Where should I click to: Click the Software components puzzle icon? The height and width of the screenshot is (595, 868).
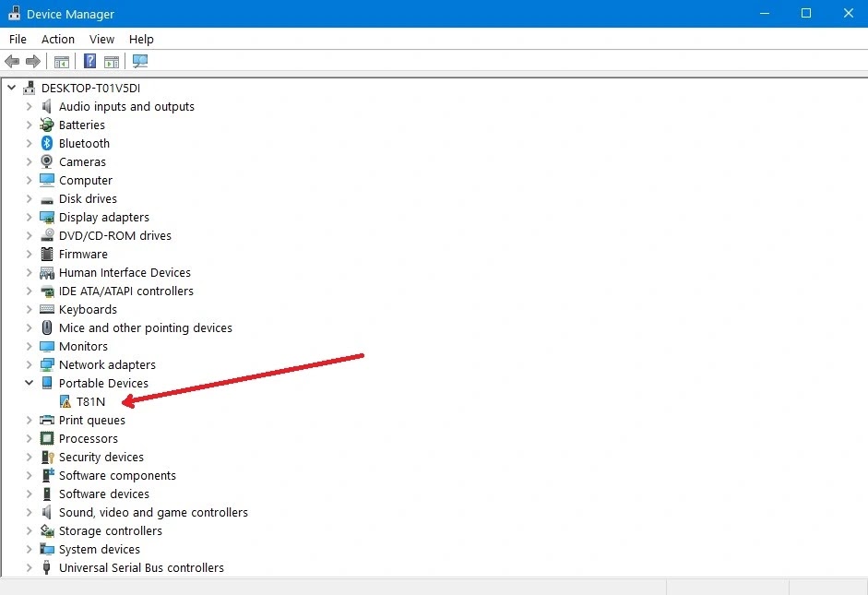coord(48,475)
